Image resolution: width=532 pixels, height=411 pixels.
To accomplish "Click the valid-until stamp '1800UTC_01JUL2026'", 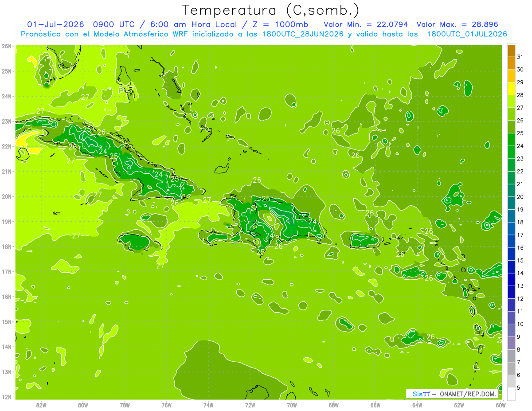I will (x=467, y=34).
